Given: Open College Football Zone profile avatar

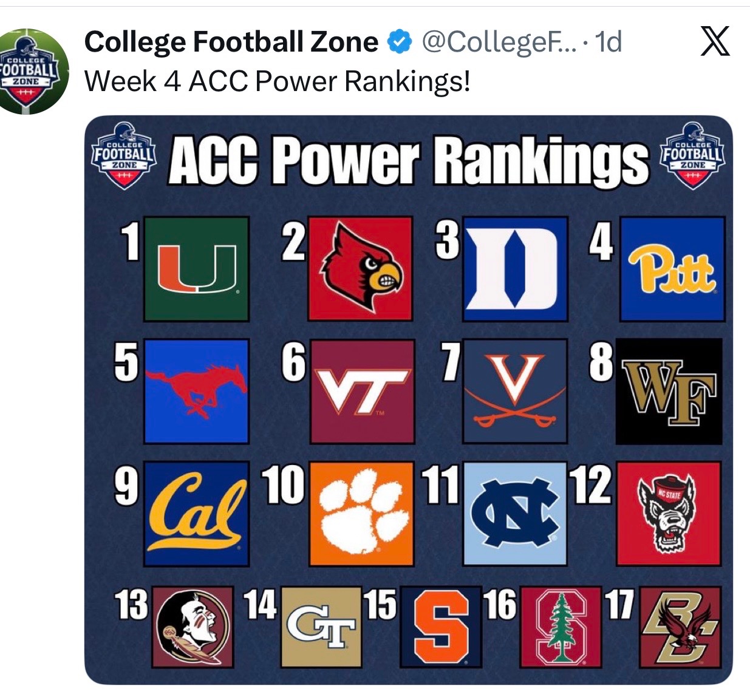Looking at the screenshot, I should click(x=35, y=71).
